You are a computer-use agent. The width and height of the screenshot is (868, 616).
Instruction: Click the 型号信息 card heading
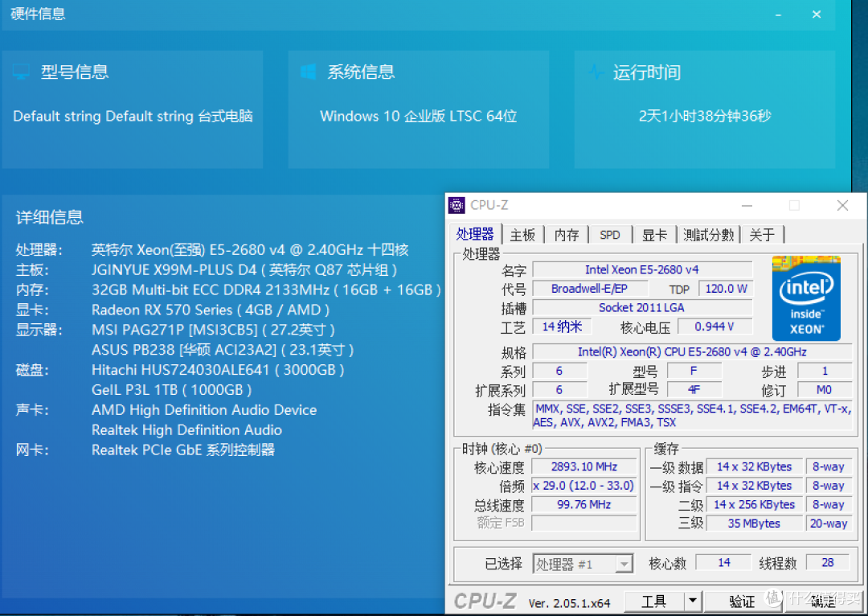[75, 72]
